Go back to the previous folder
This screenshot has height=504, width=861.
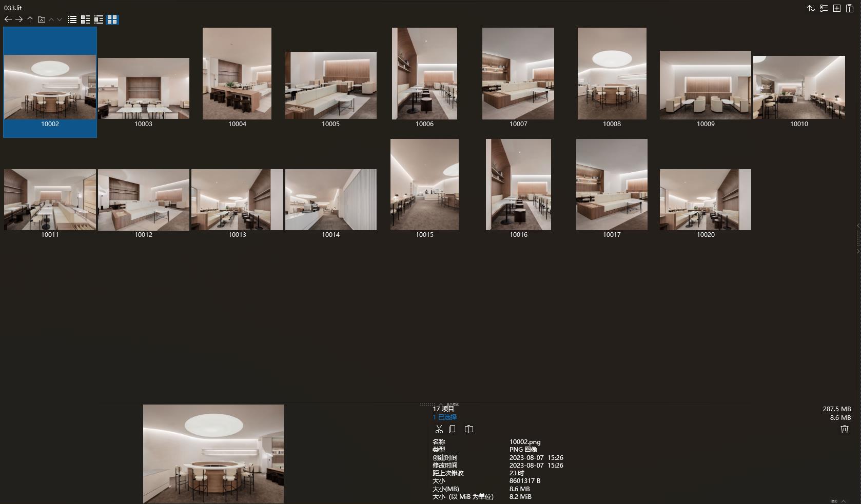coord(8,19)
